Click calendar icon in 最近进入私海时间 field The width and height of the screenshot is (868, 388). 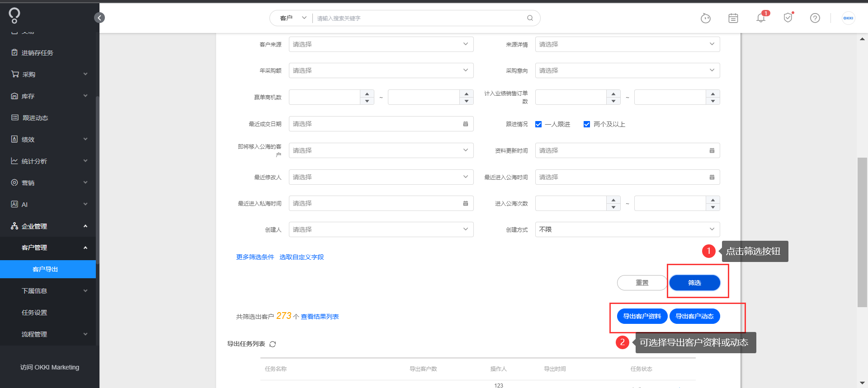click(466, 203)
